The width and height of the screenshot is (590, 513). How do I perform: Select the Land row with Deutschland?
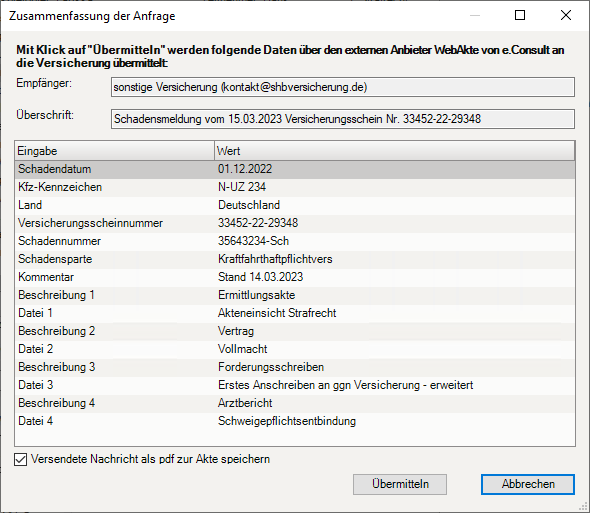pos(295,205)
